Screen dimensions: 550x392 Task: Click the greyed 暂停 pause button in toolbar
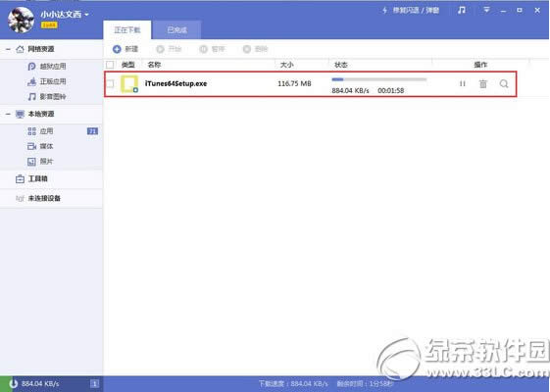(212, 49)
